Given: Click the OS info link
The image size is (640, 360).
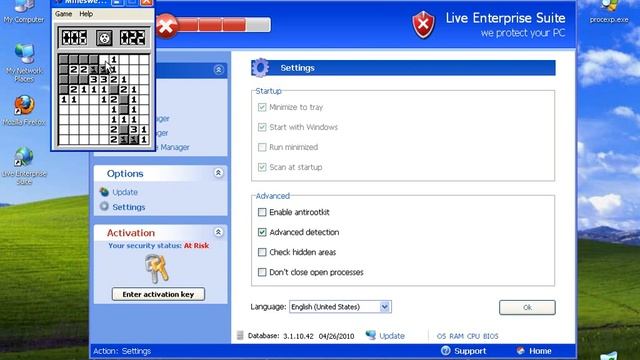Looking at the screenshot, I should click(441, 336).
